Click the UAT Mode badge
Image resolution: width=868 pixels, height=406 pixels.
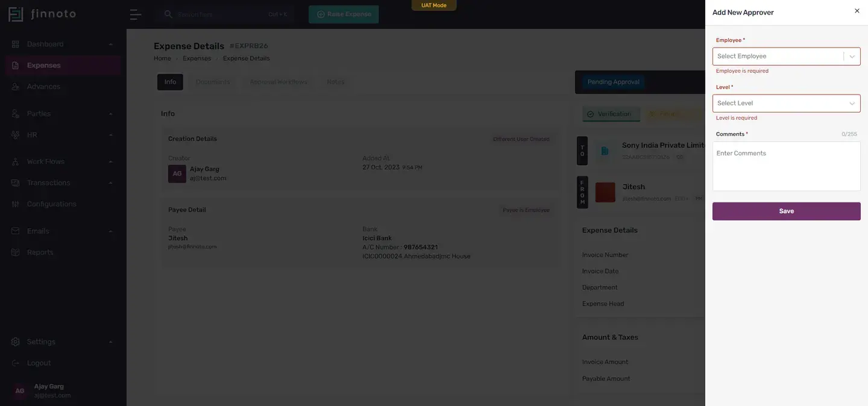(434, 5)
